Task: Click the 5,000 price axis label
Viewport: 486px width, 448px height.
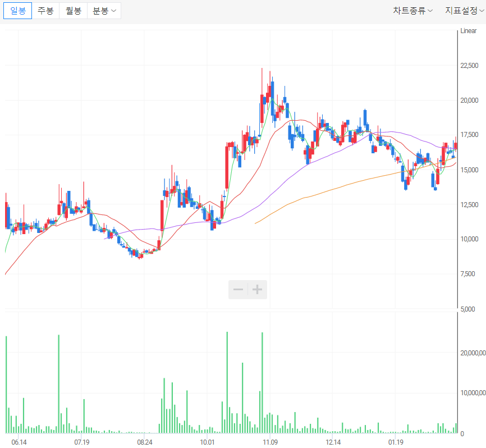Action: (x=467, y=309)
